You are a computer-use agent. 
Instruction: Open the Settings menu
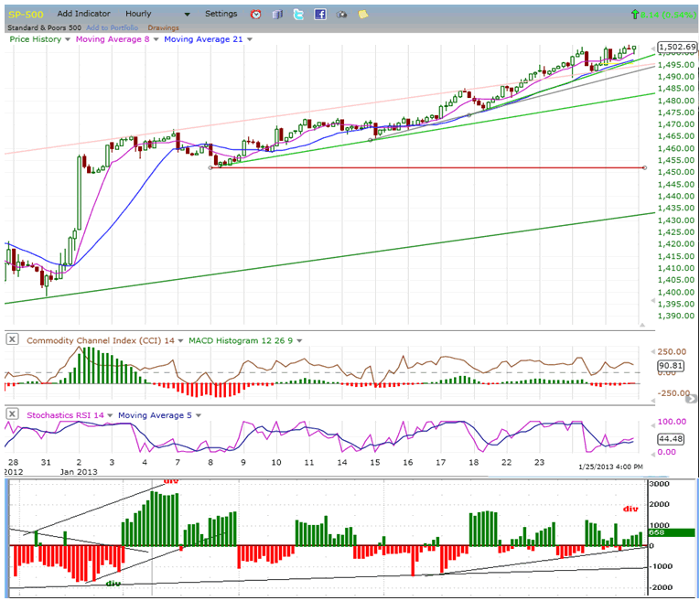[x=221, y=15]
